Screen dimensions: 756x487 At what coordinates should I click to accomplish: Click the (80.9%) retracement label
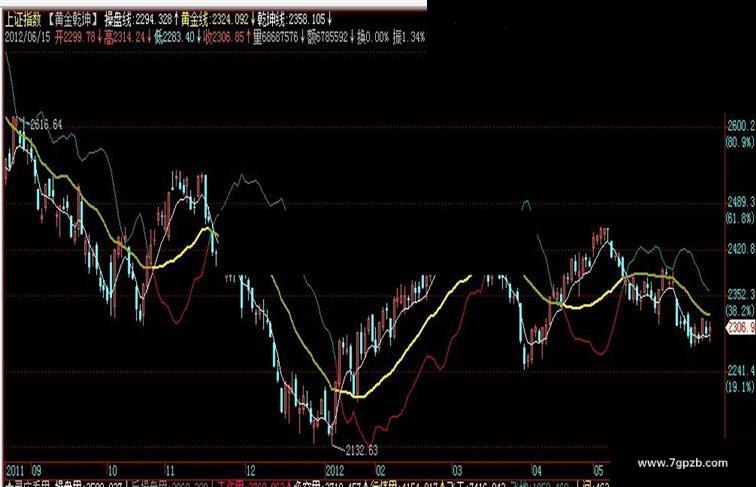[x=740, y=142]
